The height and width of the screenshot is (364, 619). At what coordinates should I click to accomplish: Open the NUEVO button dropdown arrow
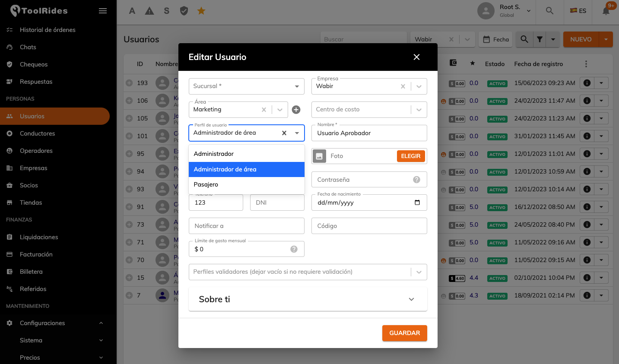606,39
